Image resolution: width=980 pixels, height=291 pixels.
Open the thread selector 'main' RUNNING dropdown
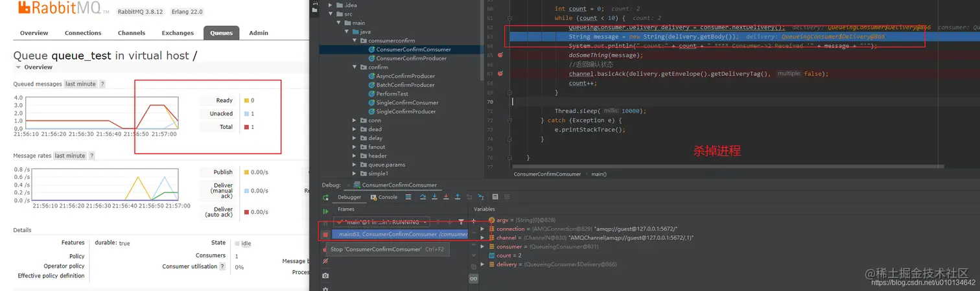click(381, 222)
